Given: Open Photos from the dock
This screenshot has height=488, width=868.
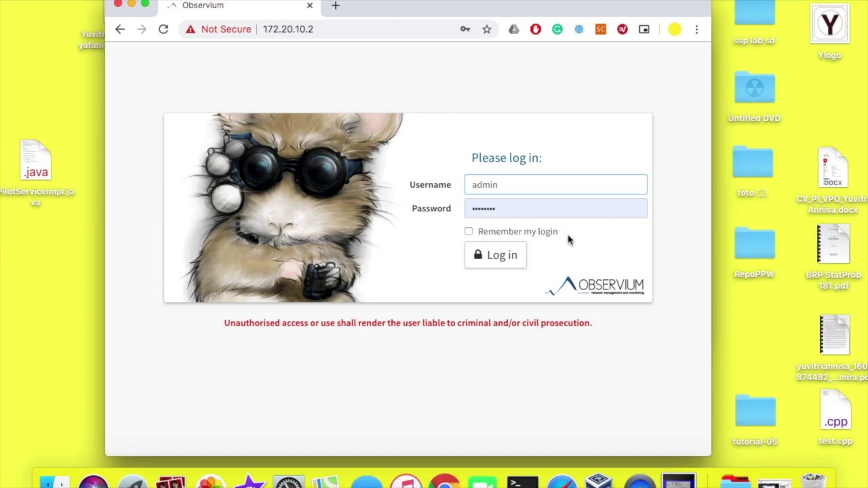Looking at the screenshot, I should click(211, 482).
